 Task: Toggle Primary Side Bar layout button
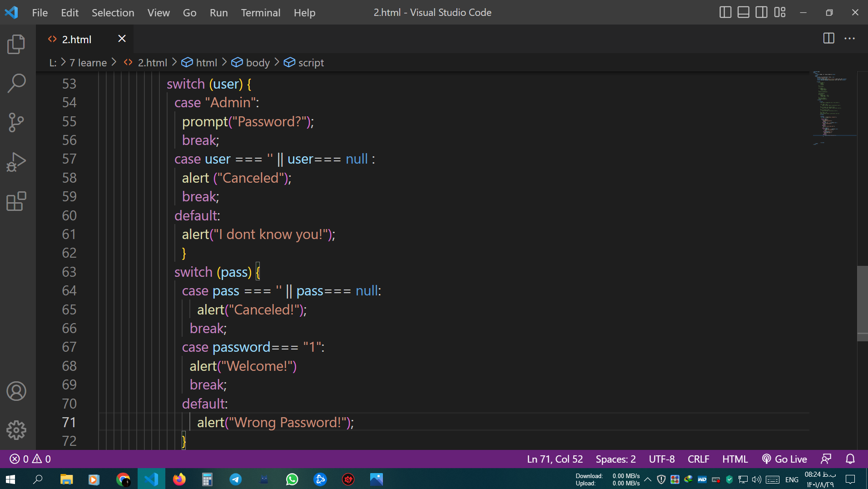click(x=725, y=12)
